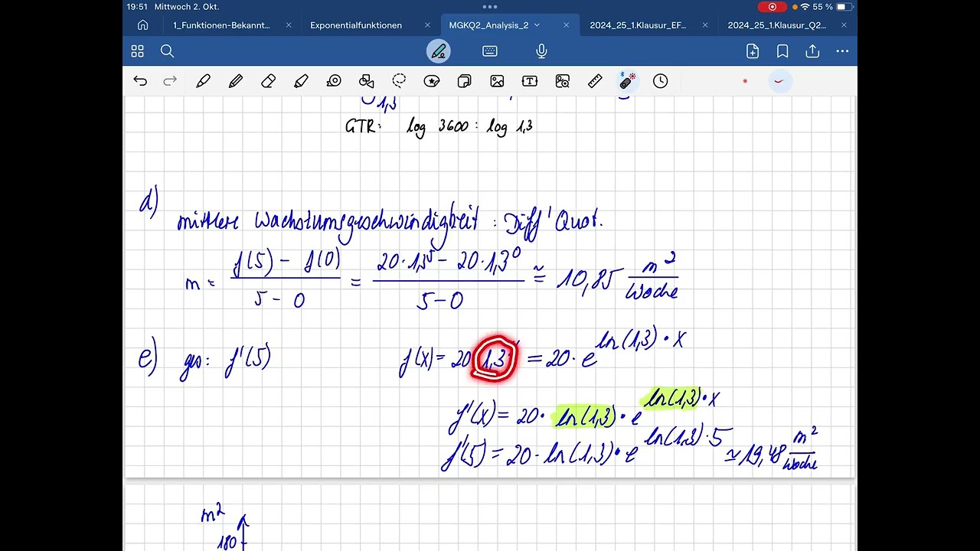This screenshot has height=551, width=980.
Task: Close the MGKQ2_Analysis_2 tab
Action: pos(566,25)
